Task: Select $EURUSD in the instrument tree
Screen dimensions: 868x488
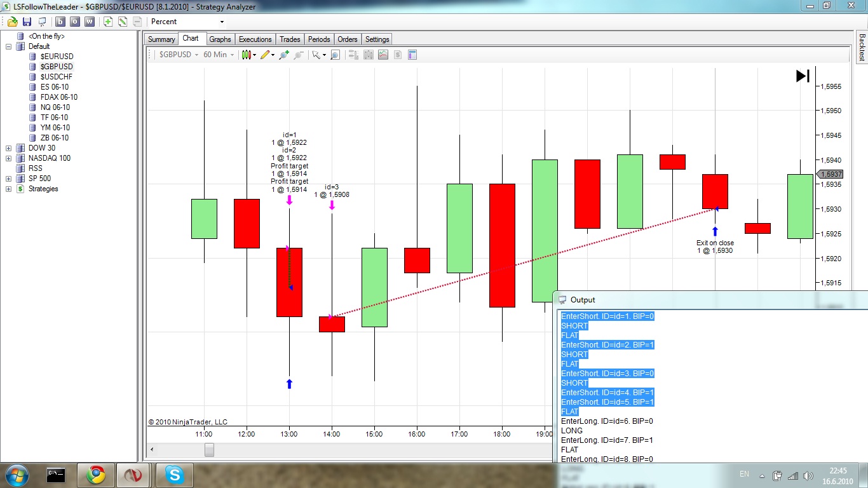Action: click(57, 57)
